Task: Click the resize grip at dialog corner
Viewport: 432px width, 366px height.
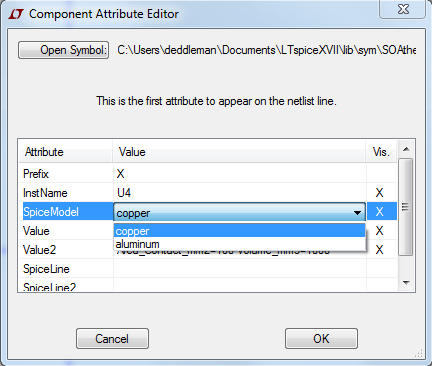Action: tap(419, 353)
